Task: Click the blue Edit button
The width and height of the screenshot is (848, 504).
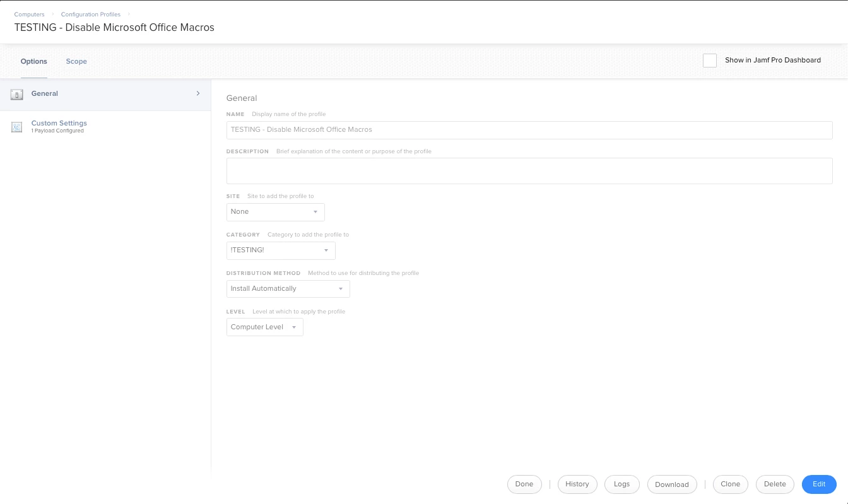Action: [819, 484]
